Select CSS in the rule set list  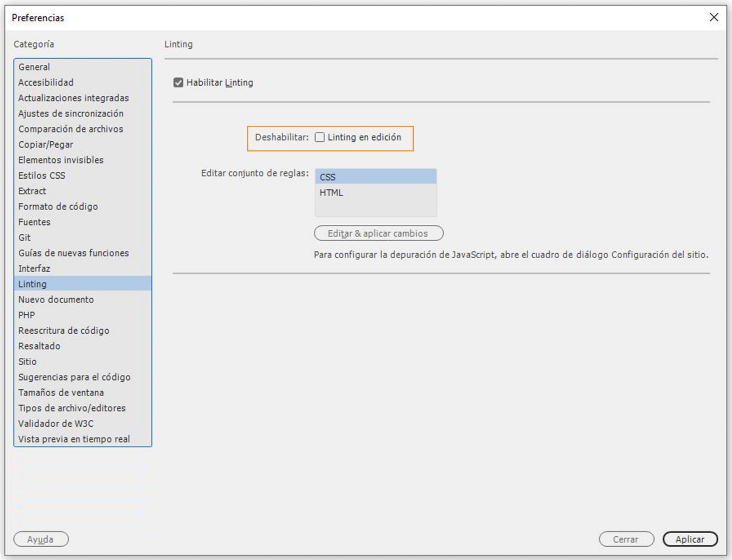tap(375, 177)
